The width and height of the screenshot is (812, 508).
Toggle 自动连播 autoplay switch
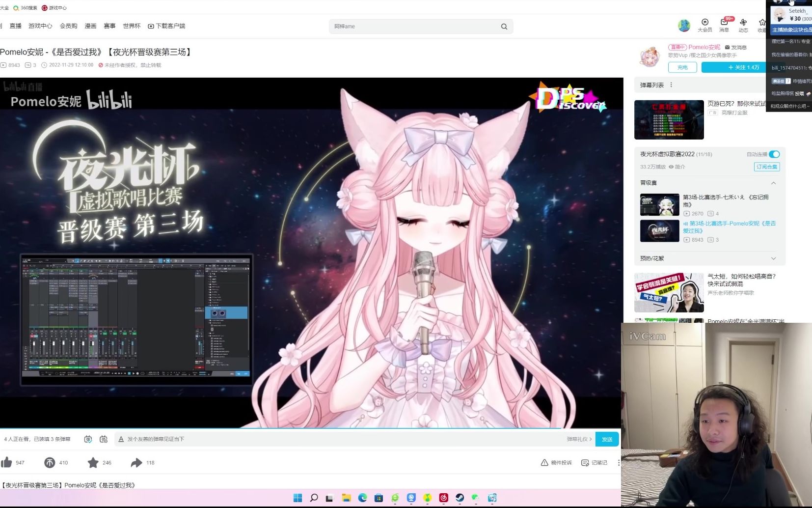[774, 154]
